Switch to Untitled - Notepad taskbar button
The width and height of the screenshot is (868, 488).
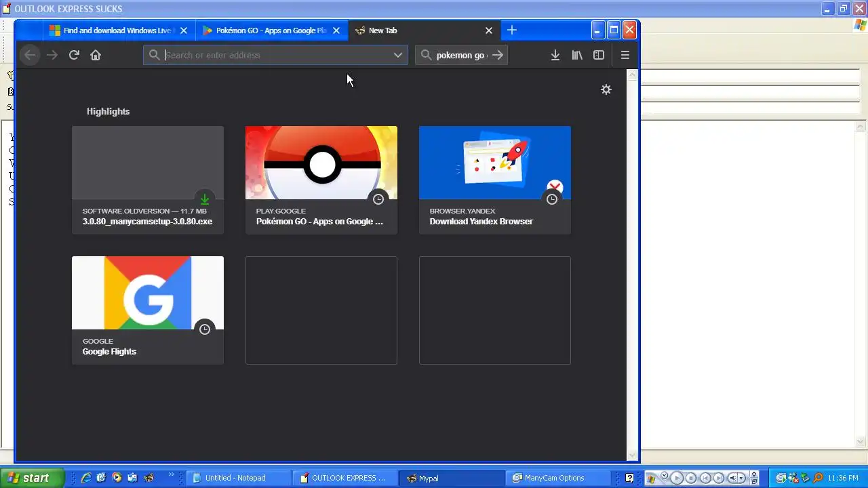click(x=239, y=478)
